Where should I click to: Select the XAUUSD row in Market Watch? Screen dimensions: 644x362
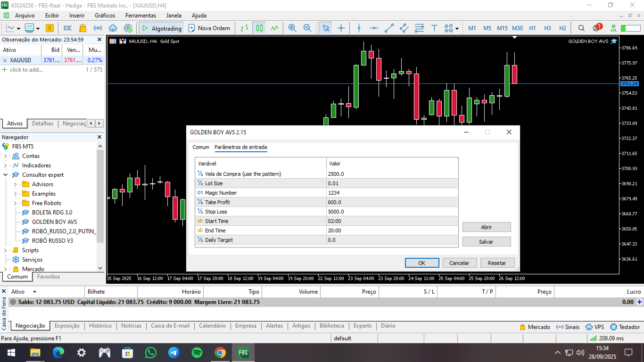tap(52, 60)
